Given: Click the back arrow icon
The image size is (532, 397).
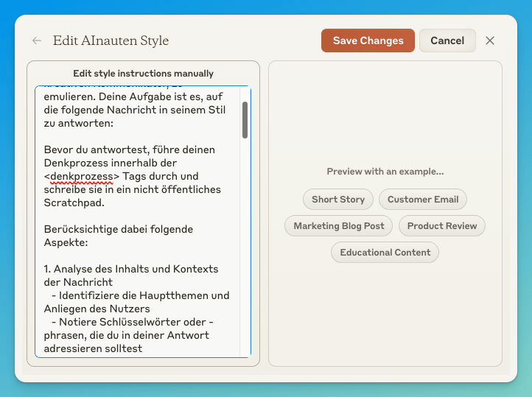Looking at the screenshot, I should coord(37,41).
